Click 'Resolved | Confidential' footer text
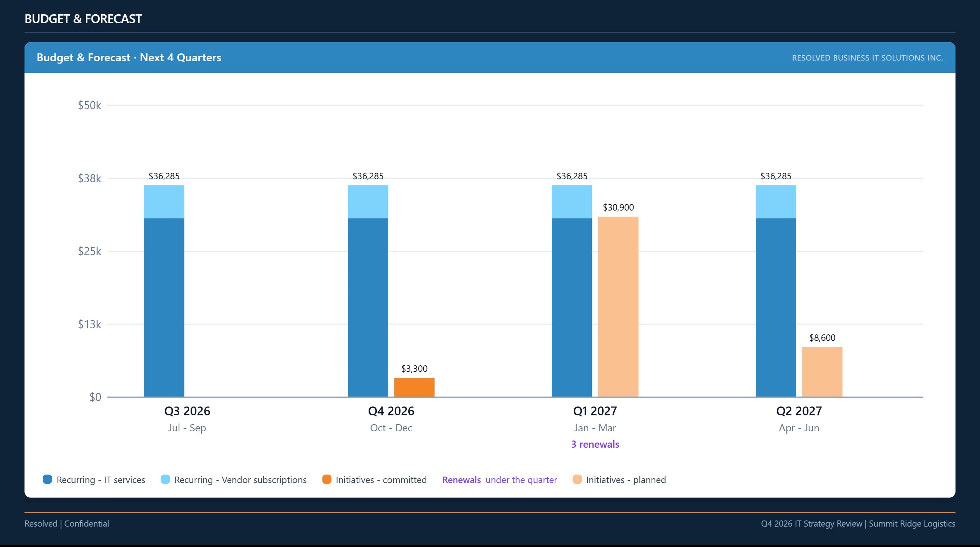The width and height of the screenshot is (980, 547). (67, 524)
